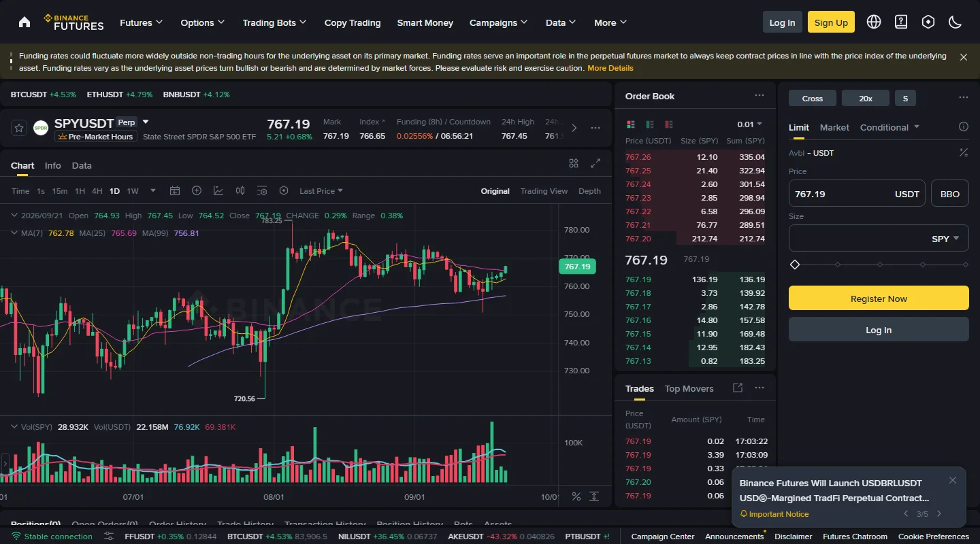Show only buy orders in order book
980x544 pixels.
[650, 124]
